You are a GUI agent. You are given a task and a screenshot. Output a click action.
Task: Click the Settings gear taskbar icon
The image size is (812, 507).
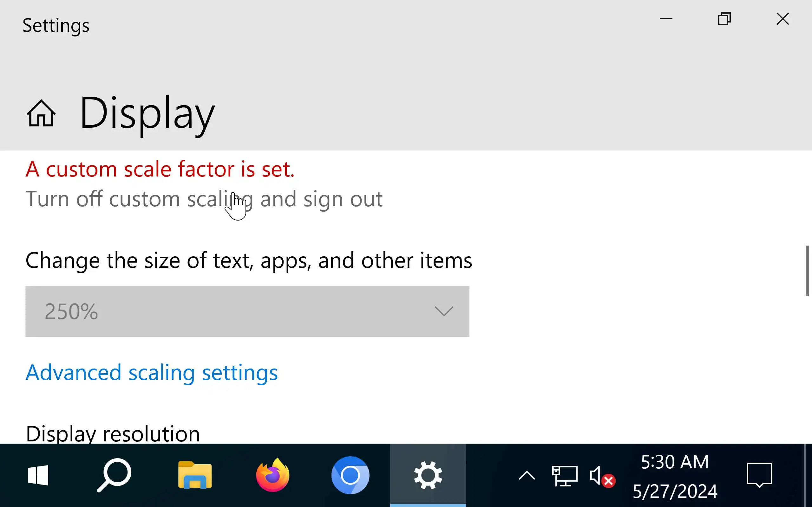click(428, 475)
